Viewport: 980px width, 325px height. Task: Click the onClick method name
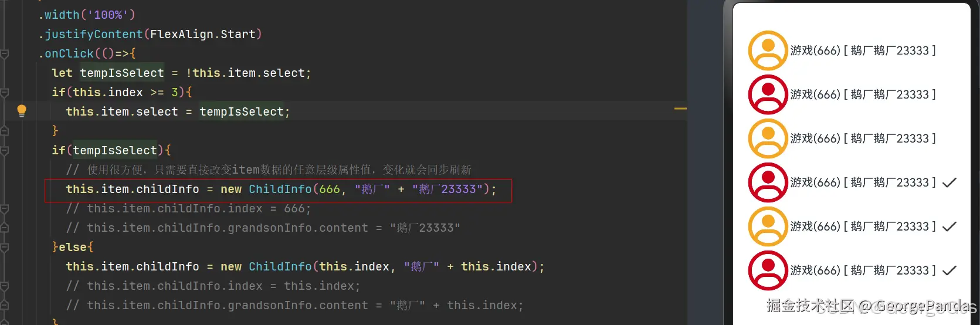(x=69, y=53)
